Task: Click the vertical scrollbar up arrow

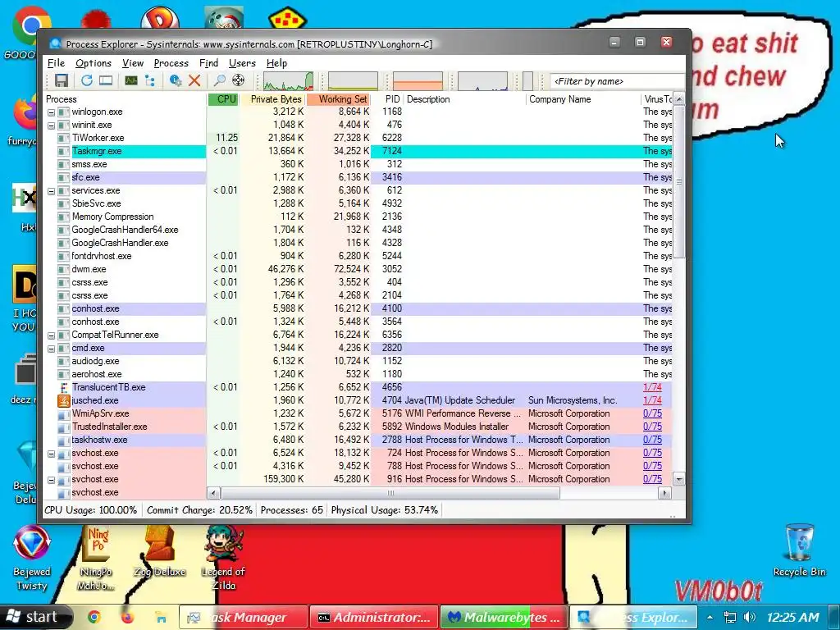Action: coord(678,99)
